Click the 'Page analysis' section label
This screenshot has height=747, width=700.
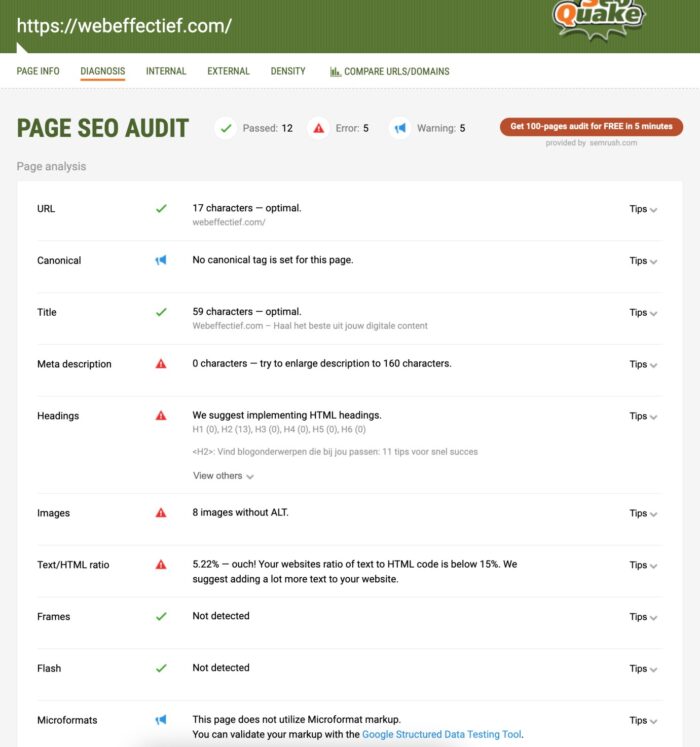[x=51, y=166]
